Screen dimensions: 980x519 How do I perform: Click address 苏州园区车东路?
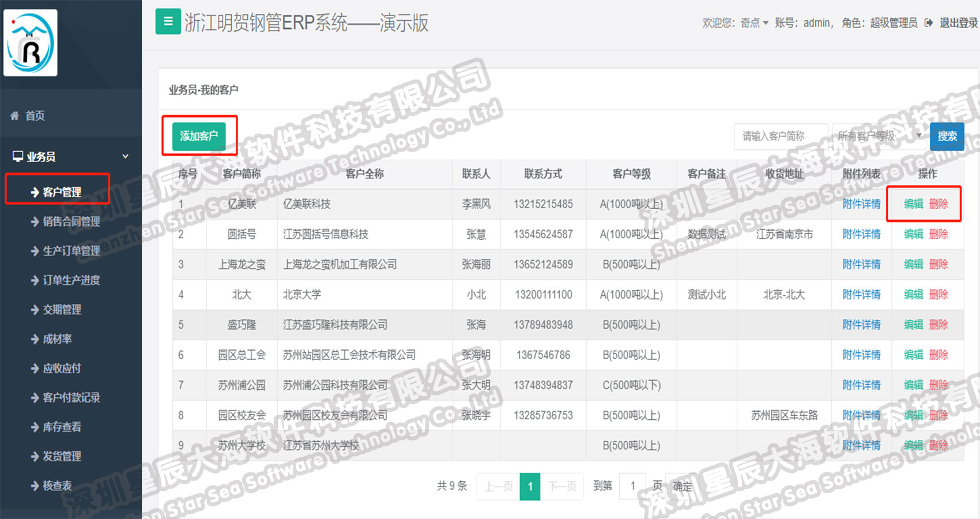point(784,415)
